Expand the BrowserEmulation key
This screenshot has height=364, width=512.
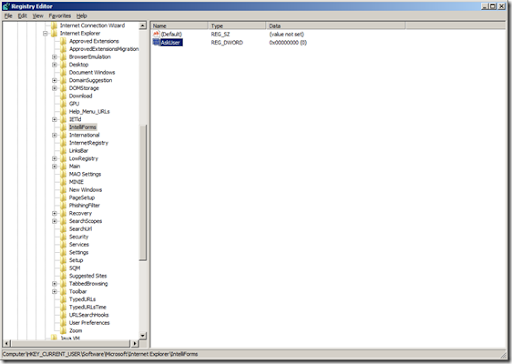point(55,57)
